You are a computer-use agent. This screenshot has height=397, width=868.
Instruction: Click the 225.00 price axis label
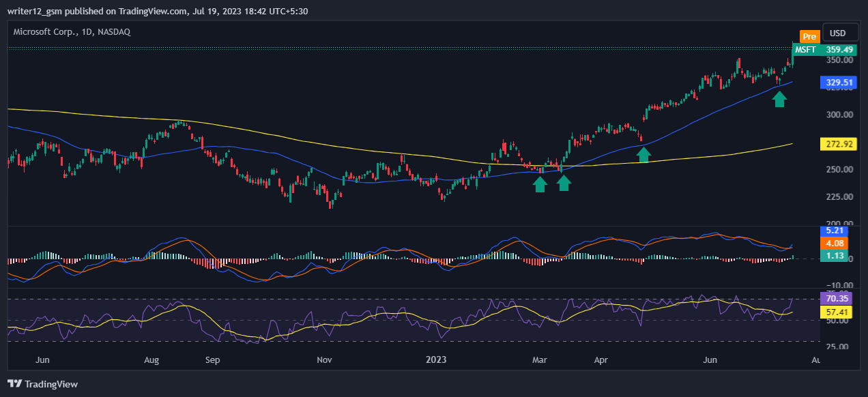click(839, 196)
